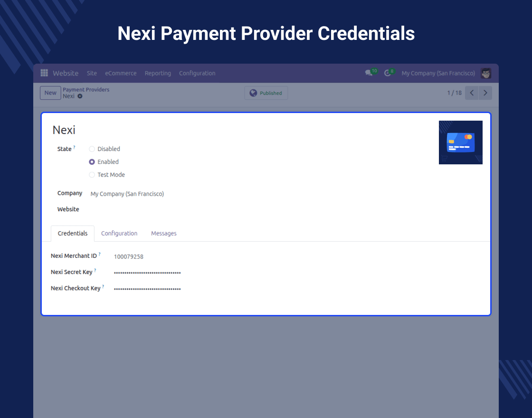Go back to Payment Providers breadcrumb
This screenshot has width=532, height=418.
tap(86, 90)
